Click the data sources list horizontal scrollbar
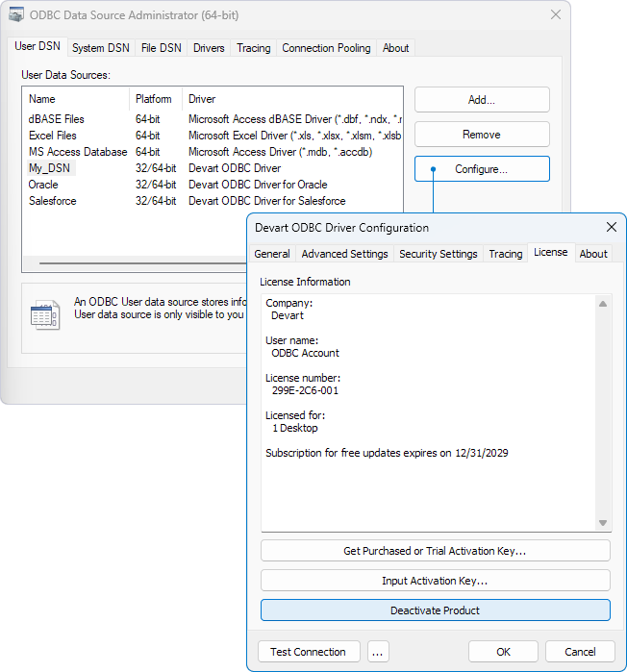 click(142, 263)
